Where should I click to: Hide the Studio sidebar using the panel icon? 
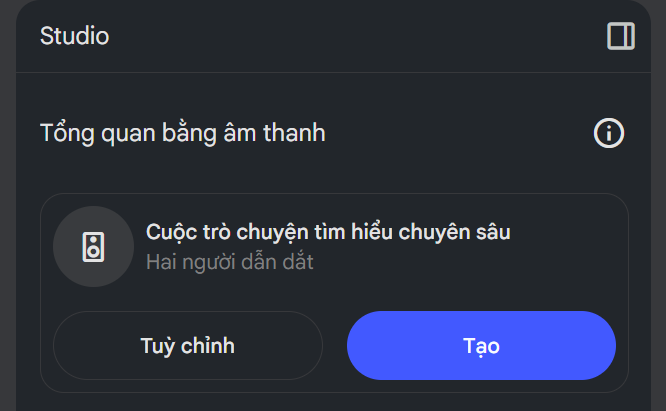pos(621,36)
